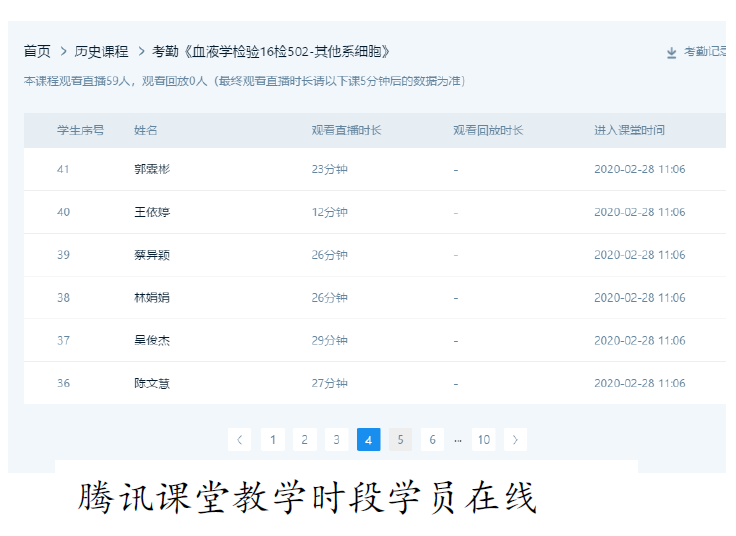The image size is (736, 536).
Task: Click the download icon beside 考勤记录
Action: pyautogui.click(x=672, y=52)
